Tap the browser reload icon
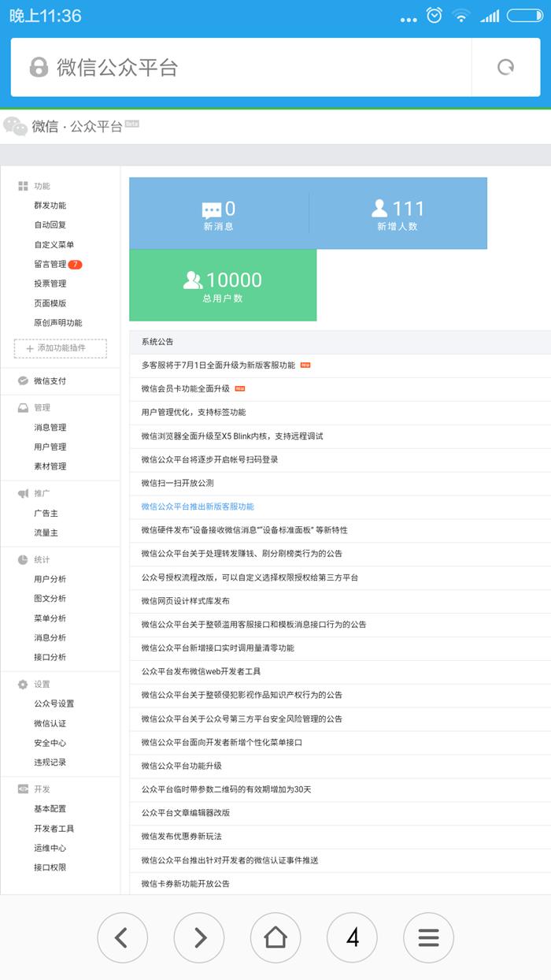551x980 pixels. [506, 67]
